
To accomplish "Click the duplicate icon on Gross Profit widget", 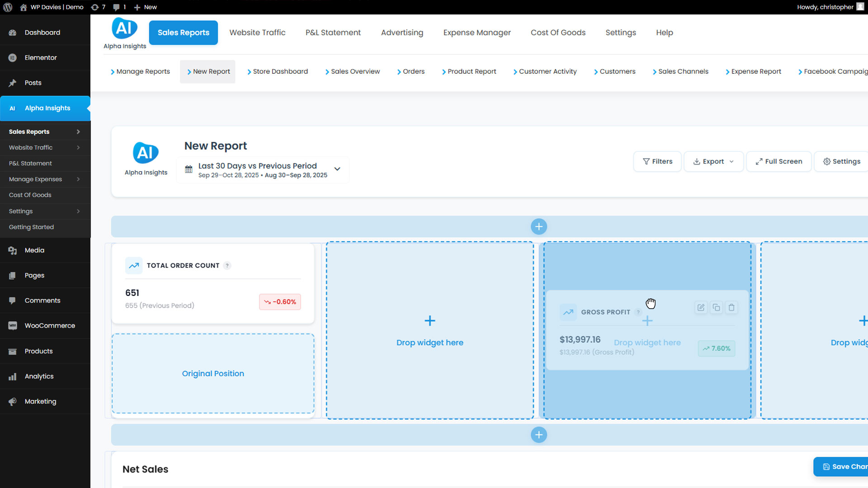I will click(716, 308).
